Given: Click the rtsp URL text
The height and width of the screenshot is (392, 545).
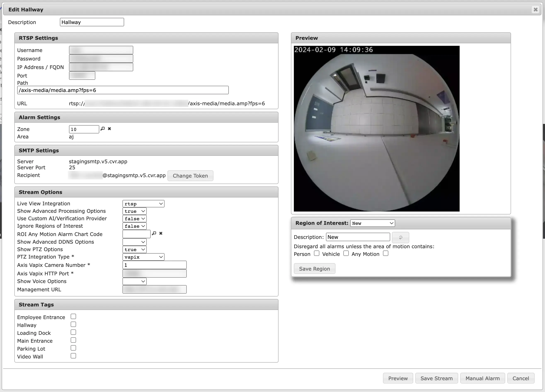Looking at the screenshot, I should tap(167, 104).
